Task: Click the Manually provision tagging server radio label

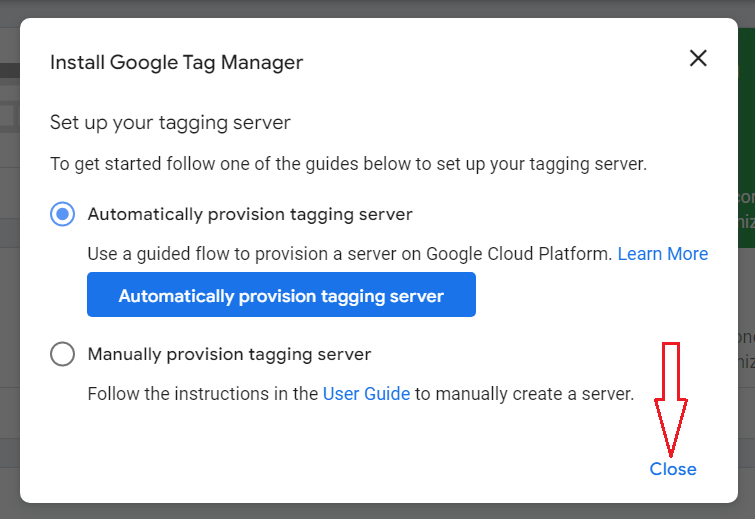Action: click(x=229, y=354)
